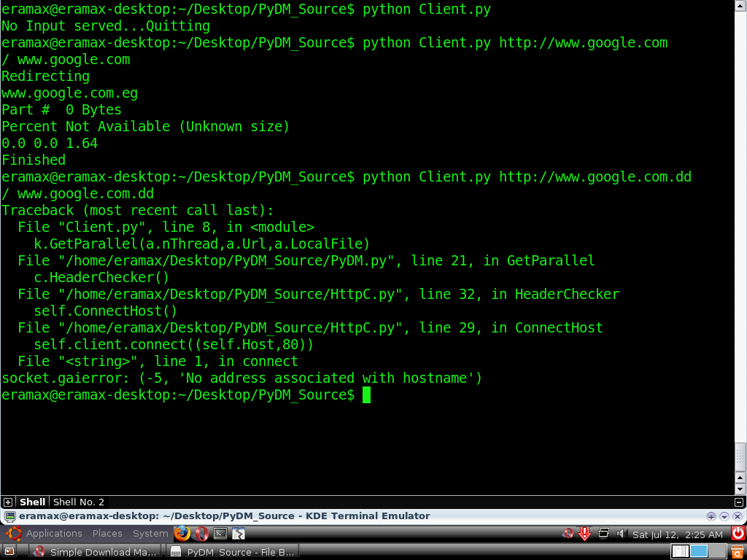This screenshot has height=560, width=747.
Task: Open the PyDM_Source File Browser taskbar window
Action: (x=233, y=551)
